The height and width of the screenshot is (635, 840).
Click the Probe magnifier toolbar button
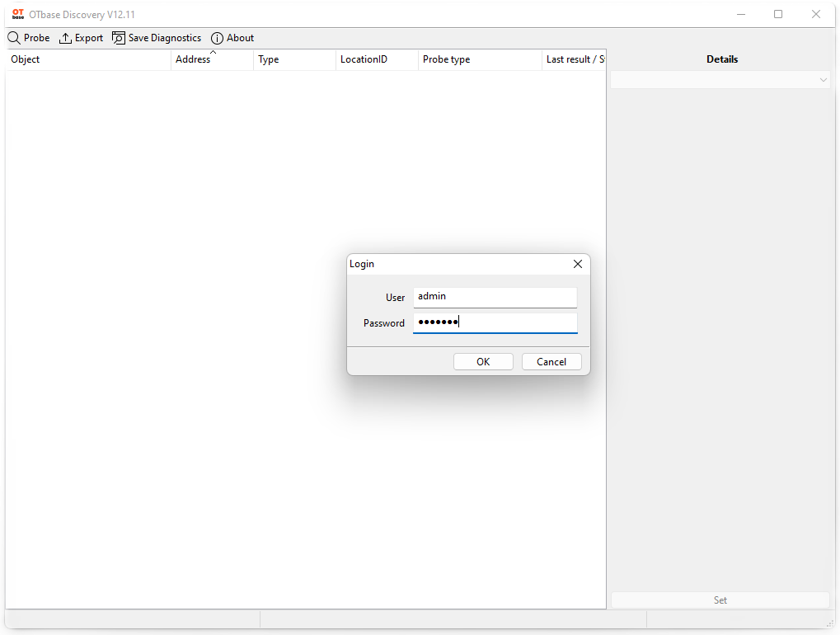pos(29,38)
